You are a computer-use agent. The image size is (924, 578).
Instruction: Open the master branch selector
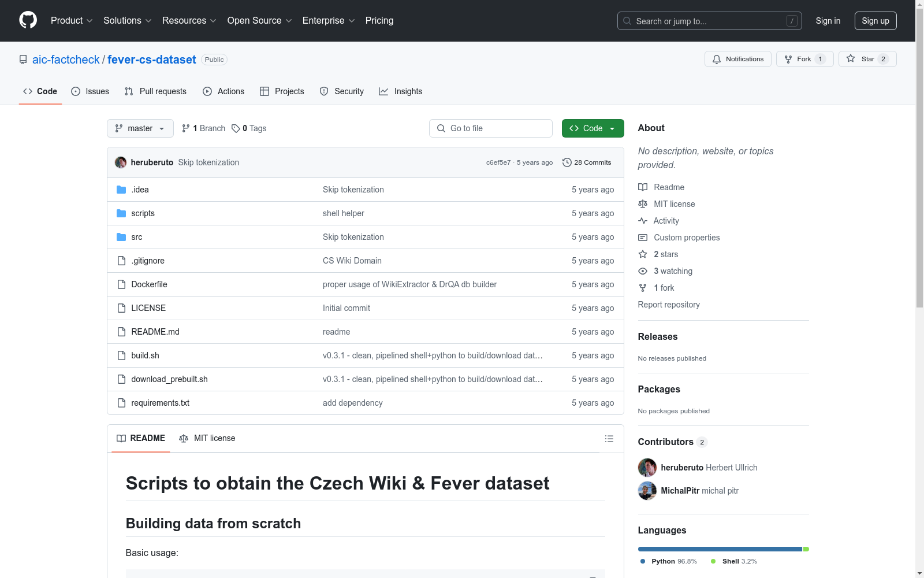140,128
